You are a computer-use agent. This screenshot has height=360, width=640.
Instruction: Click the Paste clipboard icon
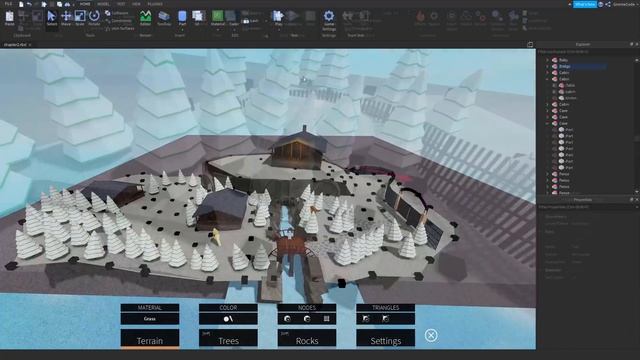click(9, 18)
